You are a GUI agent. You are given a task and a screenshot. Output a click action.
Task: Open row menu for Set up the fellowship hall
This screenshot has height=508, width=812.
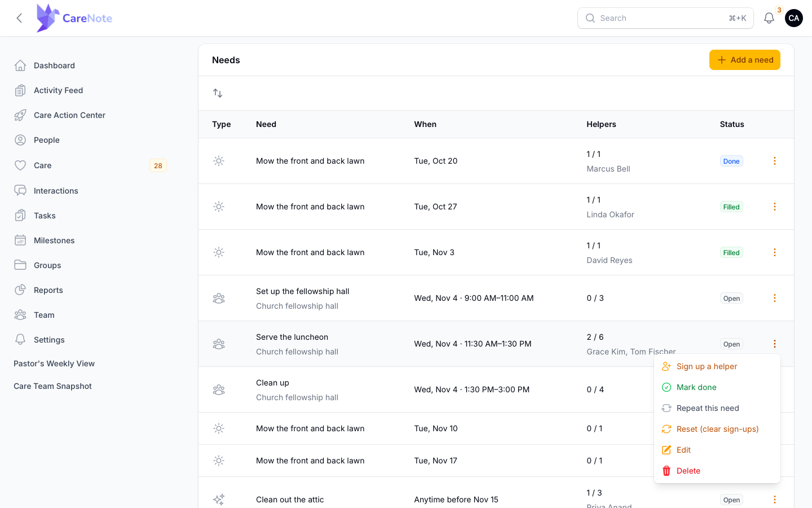point(774,298)
